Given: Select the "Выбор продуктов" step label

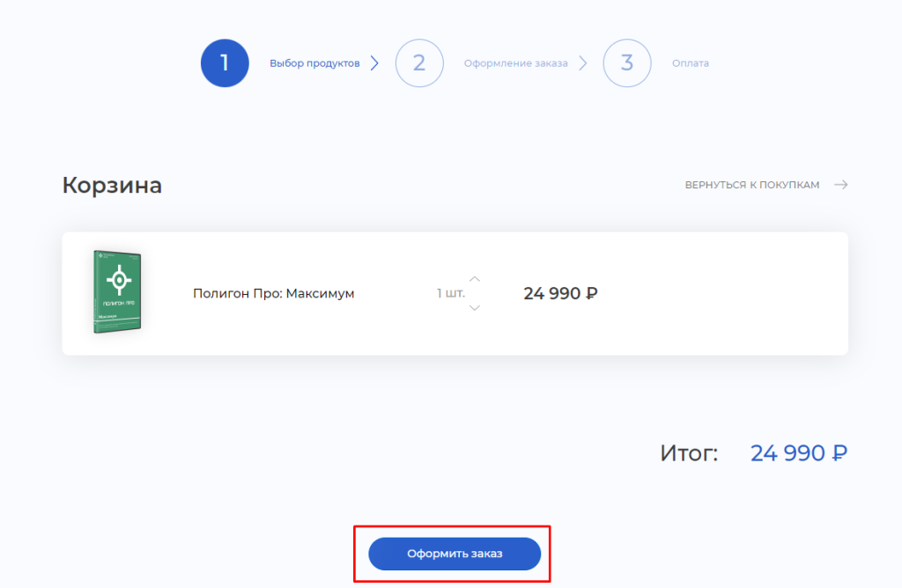Looking at the screenshot, I should (314, 63).
